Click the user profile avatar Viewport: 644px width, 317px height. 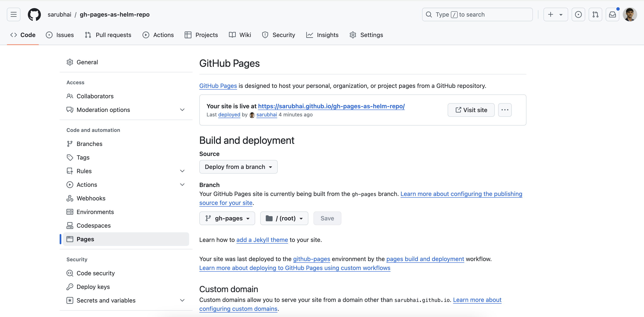click(x=630, y=14)
